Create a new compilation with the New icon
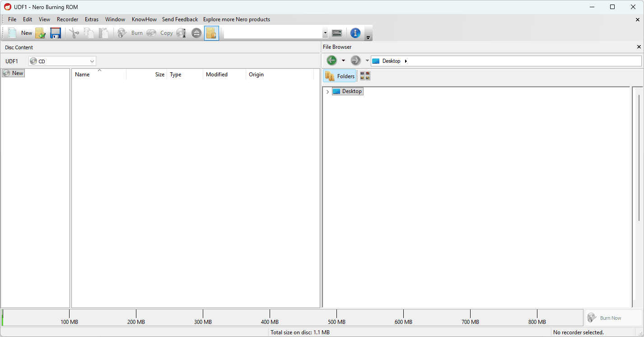644x337 pixels. click(11, 33)
